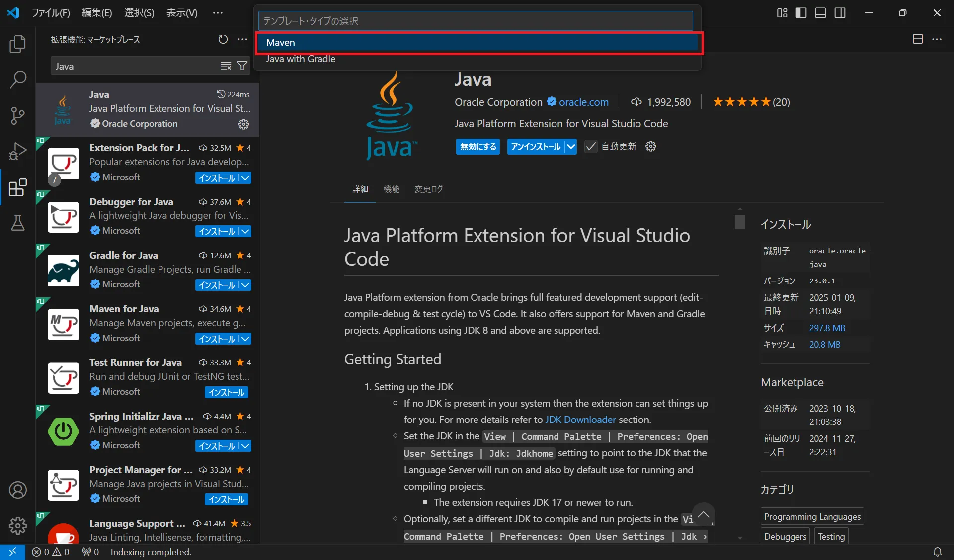Open the 20.8 MB cache link
The image size is (954, 560).
(x=824, y=345)
